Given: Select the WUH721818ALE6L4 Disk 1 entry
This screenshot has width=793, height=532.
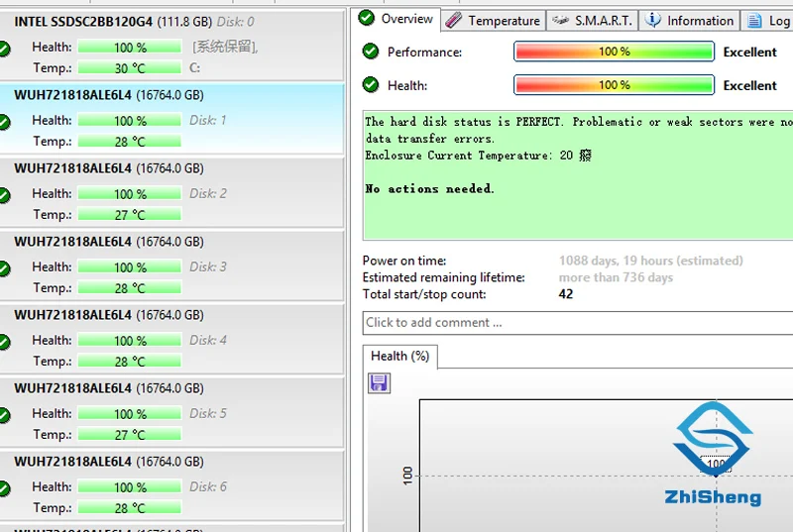Looking at the screenshot, I should point(171,119).
